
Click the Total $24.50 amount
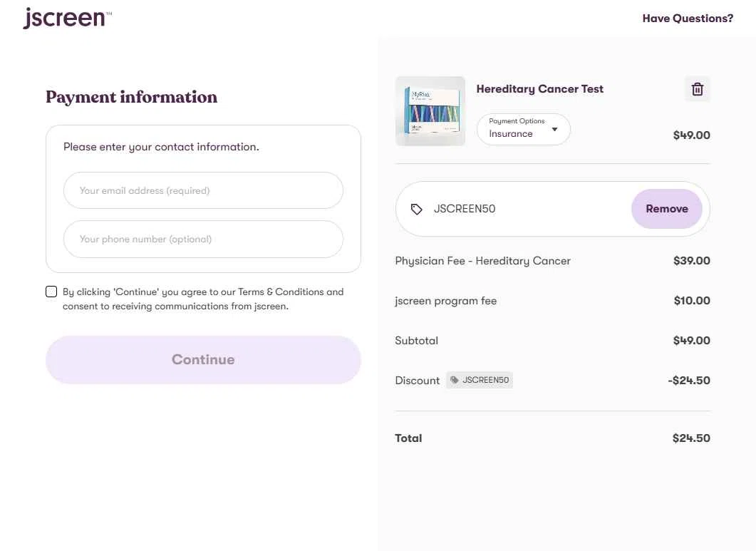click(691, 438)
